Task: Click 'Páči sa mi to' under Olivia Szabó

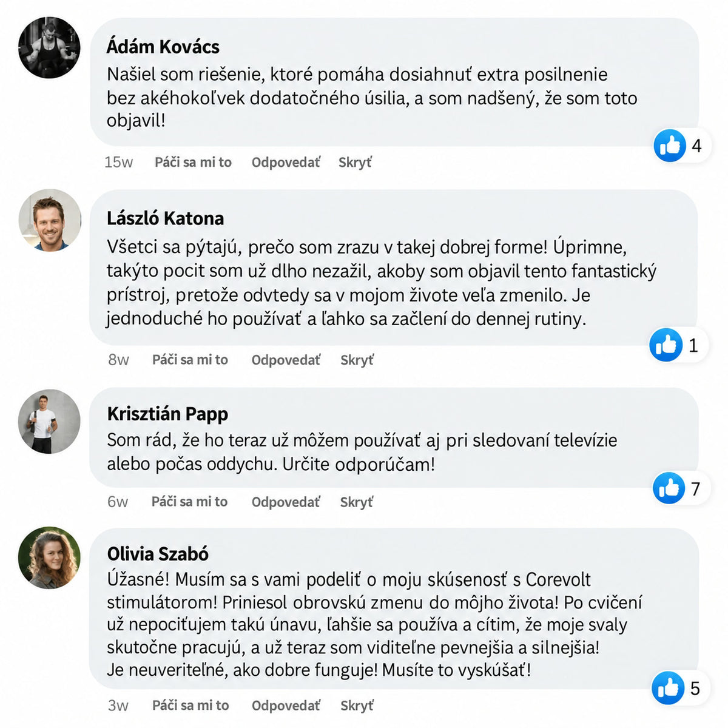Action: click(x=190, y=706)
